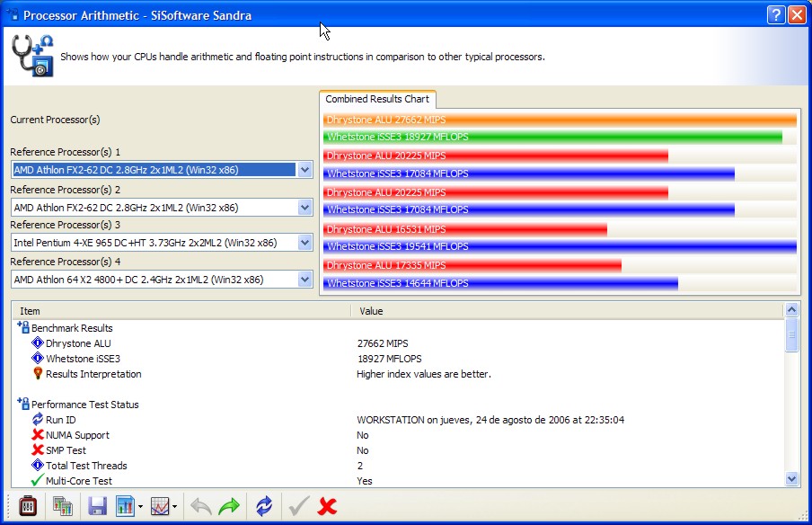Click the Benchmark Results group icon

[x=23, y=327]
